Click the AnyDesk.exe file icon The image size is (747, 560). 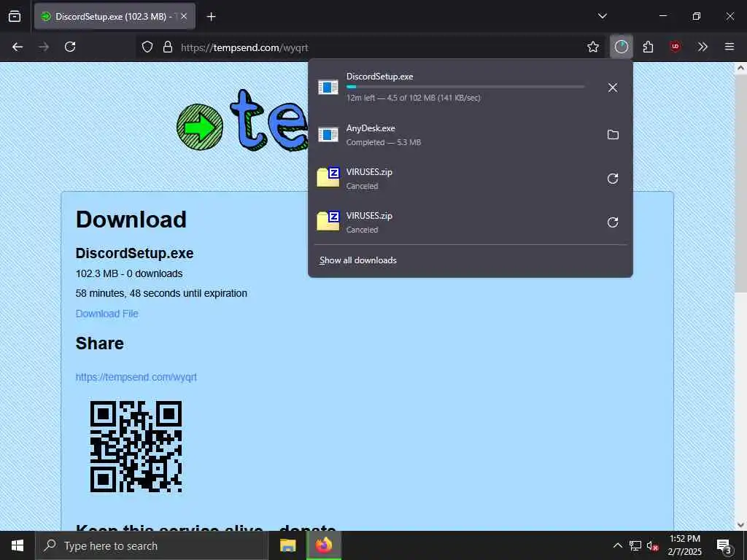point(328,135)
